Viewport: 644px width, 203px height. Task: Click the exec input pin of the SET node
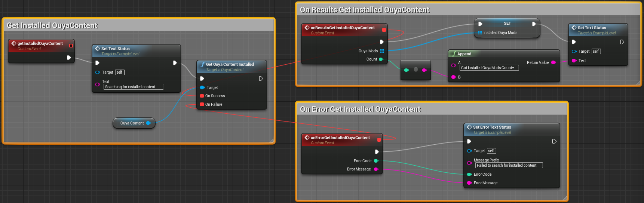[480, 24]
